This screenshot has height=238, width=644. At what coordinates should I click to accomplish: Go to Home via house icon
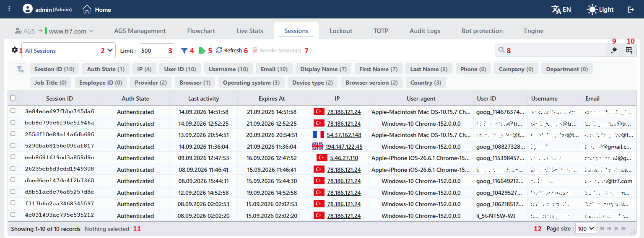pyautogui.click(x=87, y=9)
